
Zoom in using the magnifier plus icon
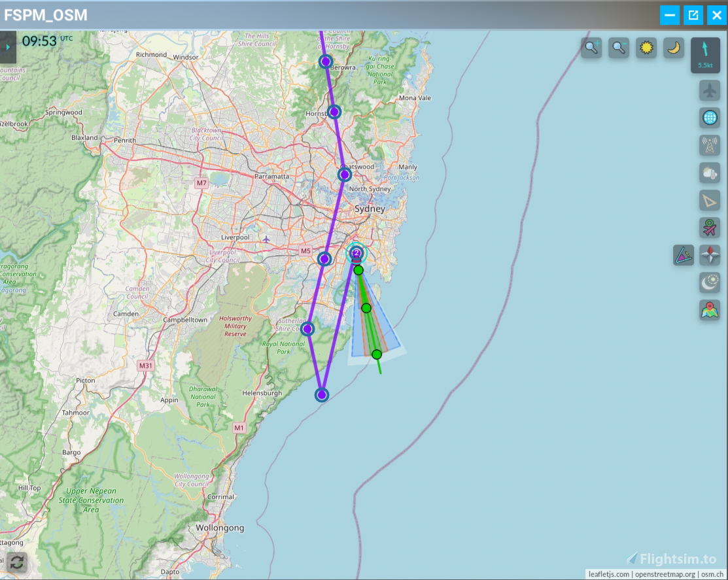pyautogui.click(x=591, y=48)
